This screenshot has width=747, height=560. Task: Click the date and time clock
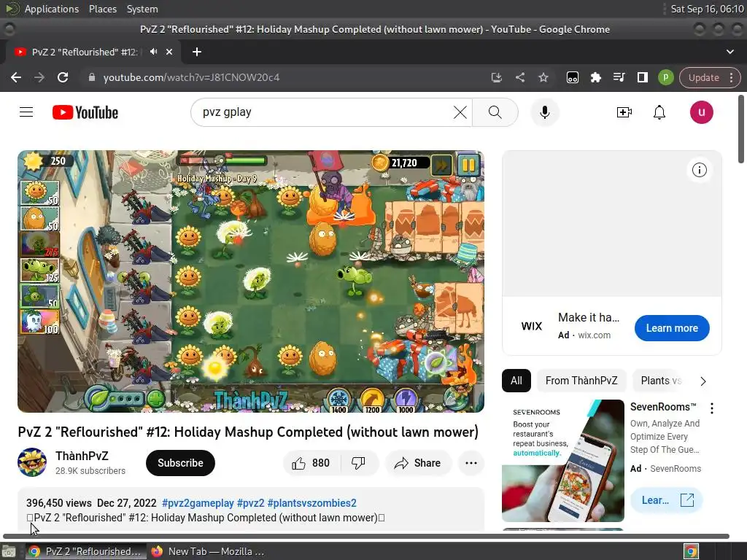pyautogui.click(x=707, y=9)
